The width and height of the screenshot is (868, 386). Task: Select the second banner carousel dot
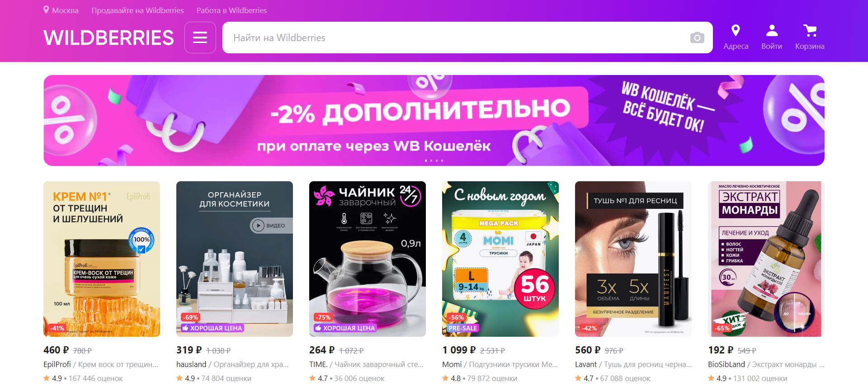431,160
